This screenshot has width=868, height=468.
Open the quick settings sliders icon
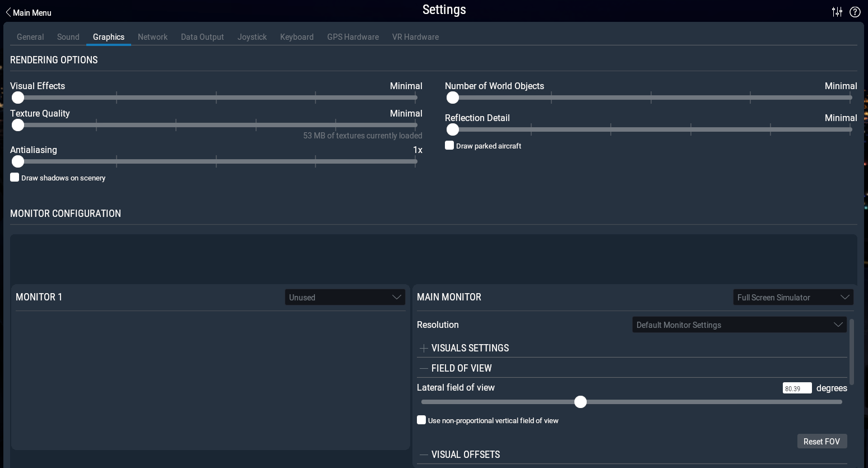837,12
